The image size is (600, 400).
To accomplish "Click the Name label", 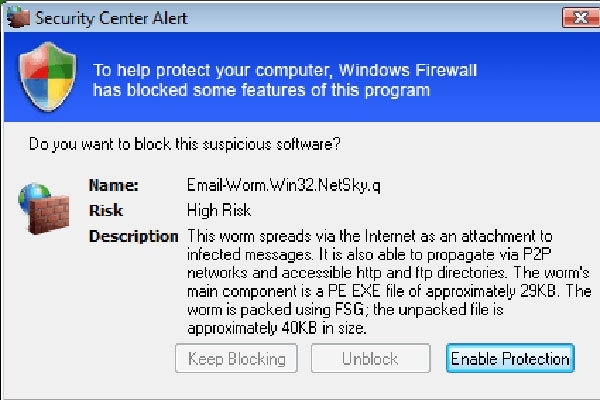I will click(x=114, y=185).
